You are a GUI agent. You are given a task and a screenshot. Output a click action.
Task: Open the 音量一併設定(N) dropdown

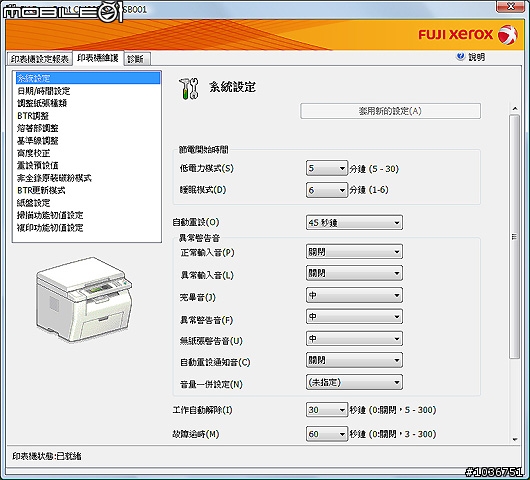tap(354, 382)
